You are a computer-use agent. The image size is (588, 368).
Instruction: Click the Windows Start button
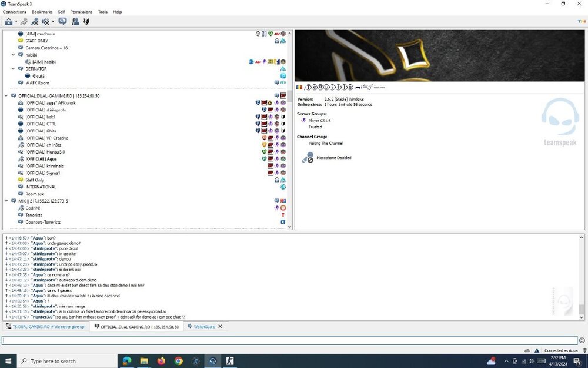[8, 361]
